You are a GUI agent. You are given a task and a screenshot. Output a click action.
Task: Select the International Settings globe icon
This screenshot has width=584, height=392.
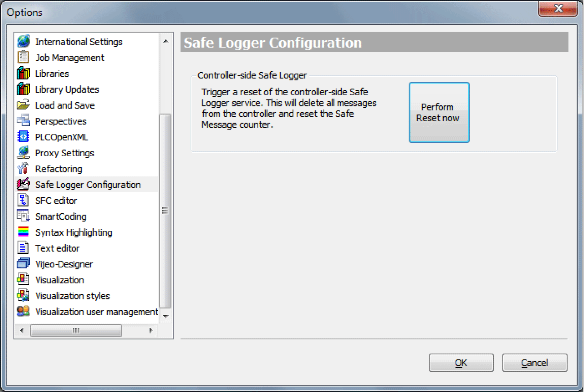[x=23, y=41]
